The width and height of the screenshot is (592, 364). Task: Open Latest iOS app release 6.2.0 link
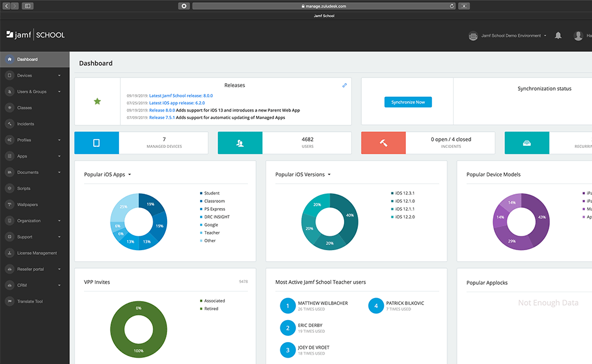(177, 103)
